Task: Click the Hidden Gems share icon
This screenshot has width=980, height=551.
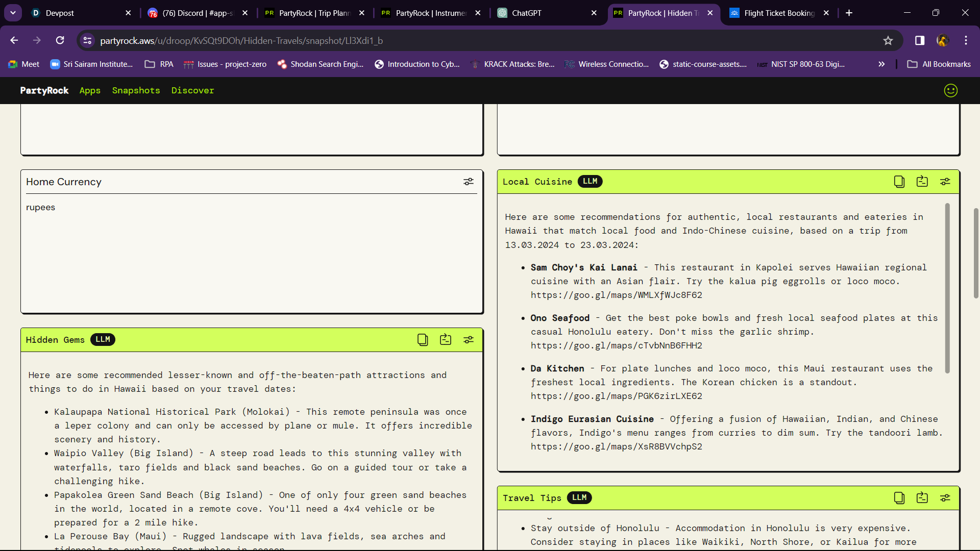Action: click(445, 340)
